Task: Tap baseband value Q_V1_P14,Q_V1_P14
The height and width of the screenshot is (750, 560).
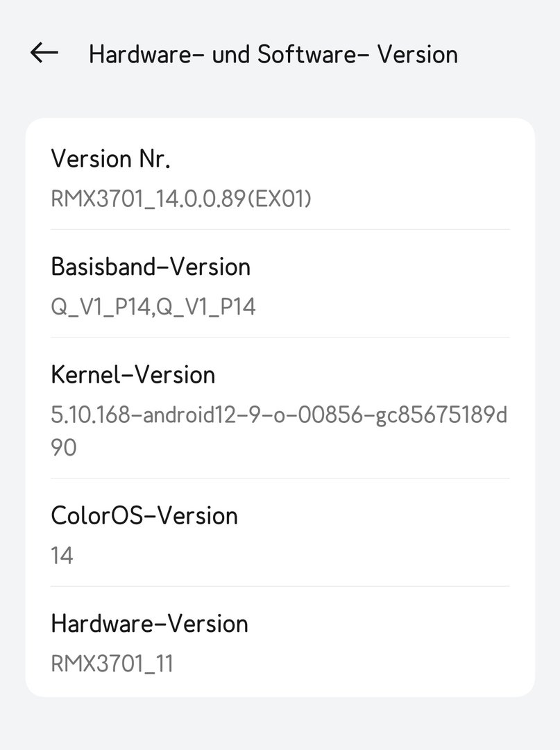Action: click(x=153, y=307)
